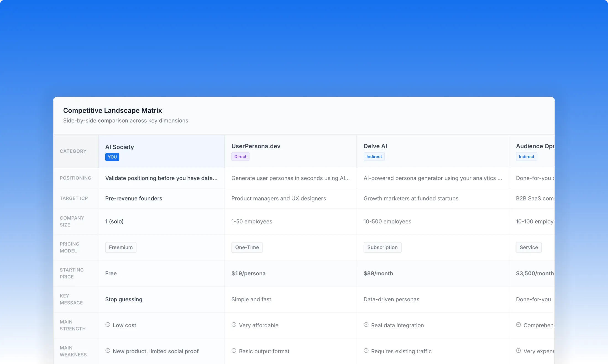This screenshot has width=608, height=364.
Task: Select the checkmark icon for "Real data integration"
Action: (x=366, y=325)
